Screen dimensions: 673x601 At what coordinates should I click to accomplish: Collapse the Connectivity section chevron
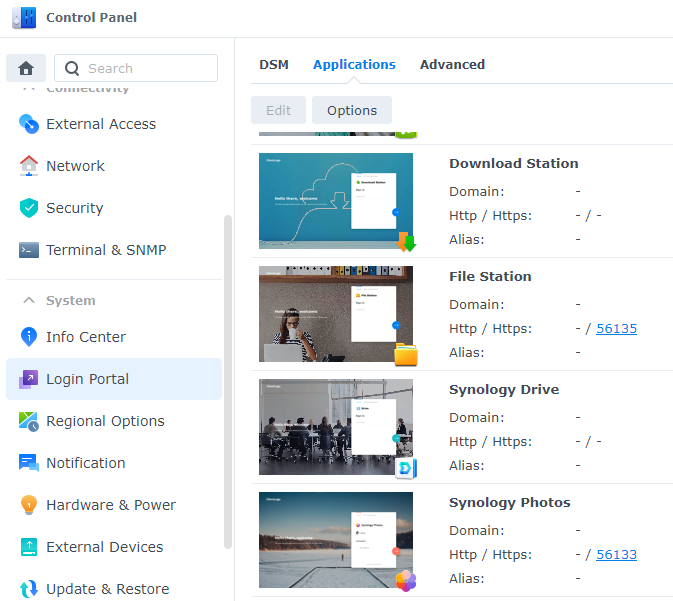(x=29, y=88)
